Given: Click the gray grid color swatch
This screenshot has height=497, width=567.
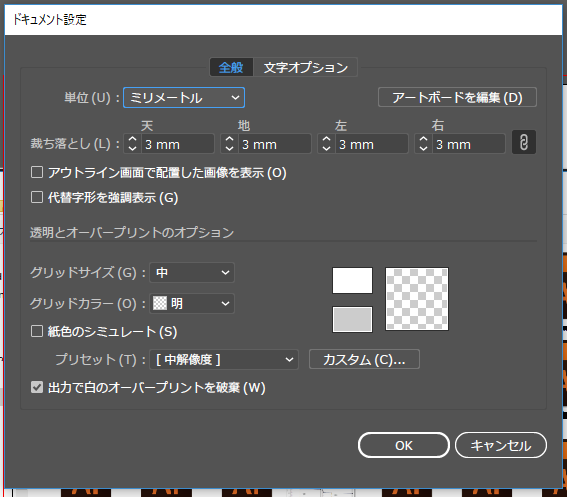Looking at the screenshot, I should pos(352,319).
